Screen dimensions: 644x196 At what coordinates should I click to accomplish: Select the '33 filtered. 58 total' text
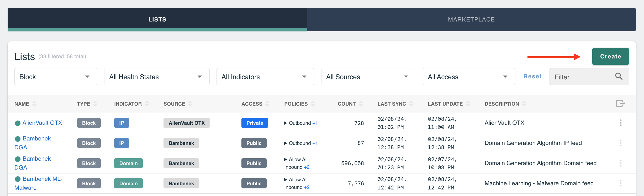[x=62, y=56]
